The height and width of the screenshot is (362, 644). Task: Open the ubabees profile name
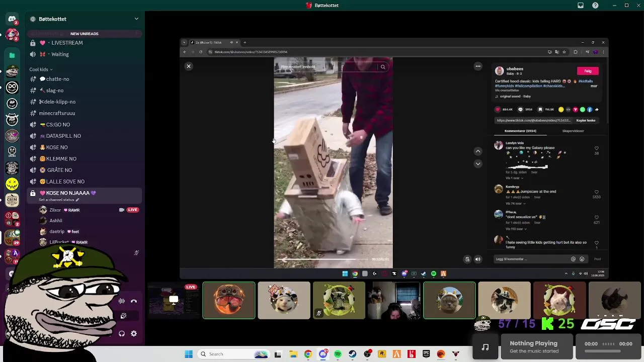click(515, 69)
